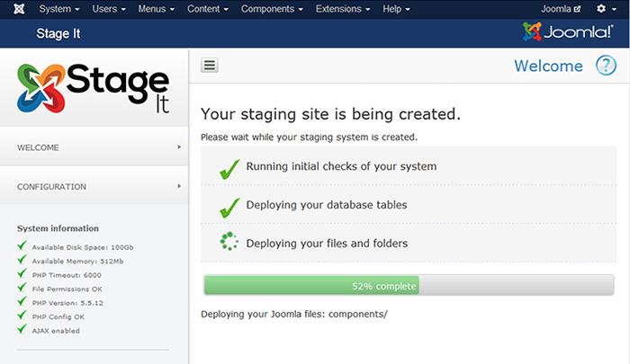Open the System menu
The image size is (630, 364).
[x=59, y=9]
